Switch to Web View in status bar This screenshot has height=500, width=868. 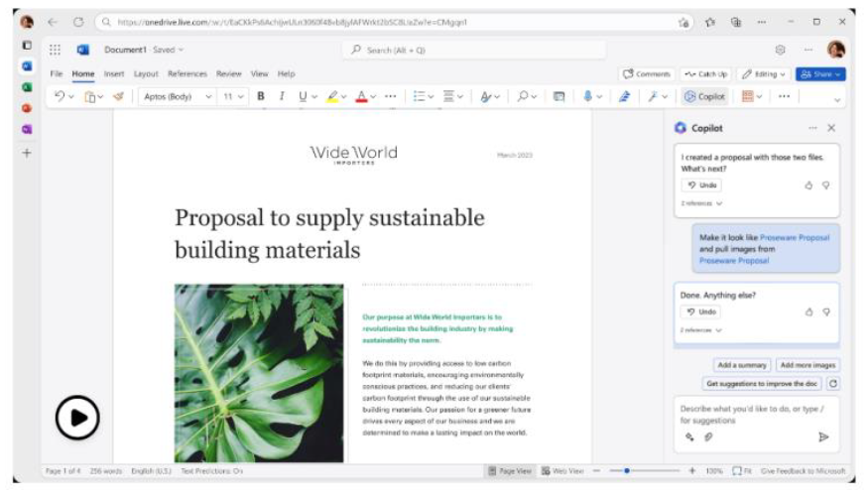(x=561, y=470)
